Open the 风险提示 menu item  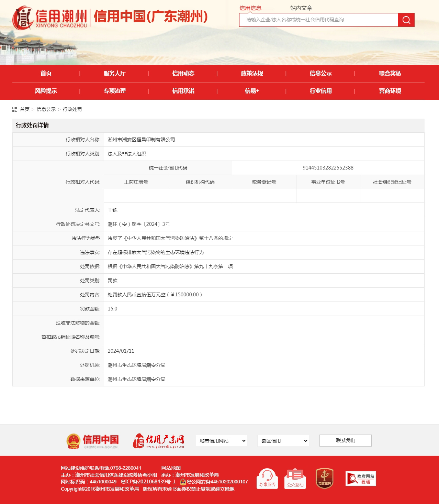click(x=46, y=91)
